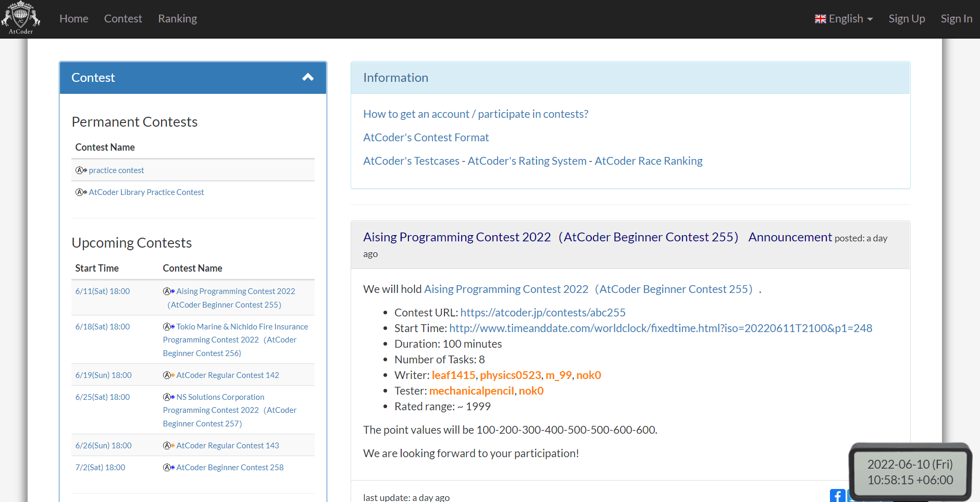Click the 'Duration: 100 minutes' text
The image size is (980, 502).
448,344
